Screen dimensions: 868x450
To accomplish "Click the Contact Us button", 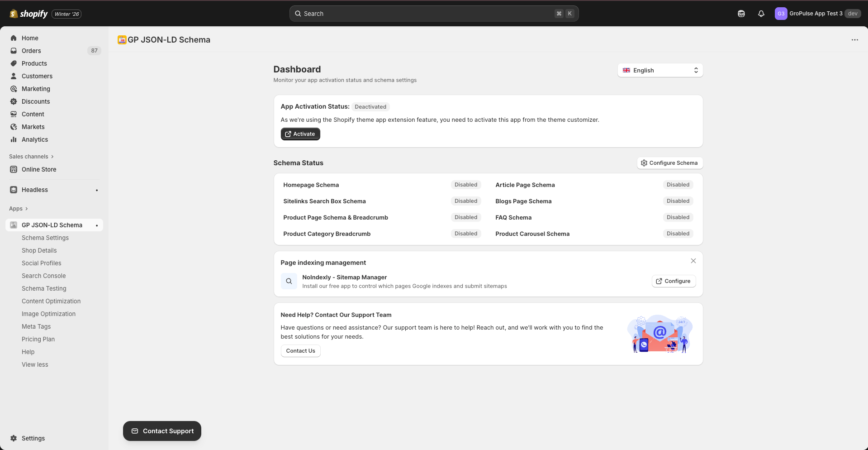I will pos(300,351).
